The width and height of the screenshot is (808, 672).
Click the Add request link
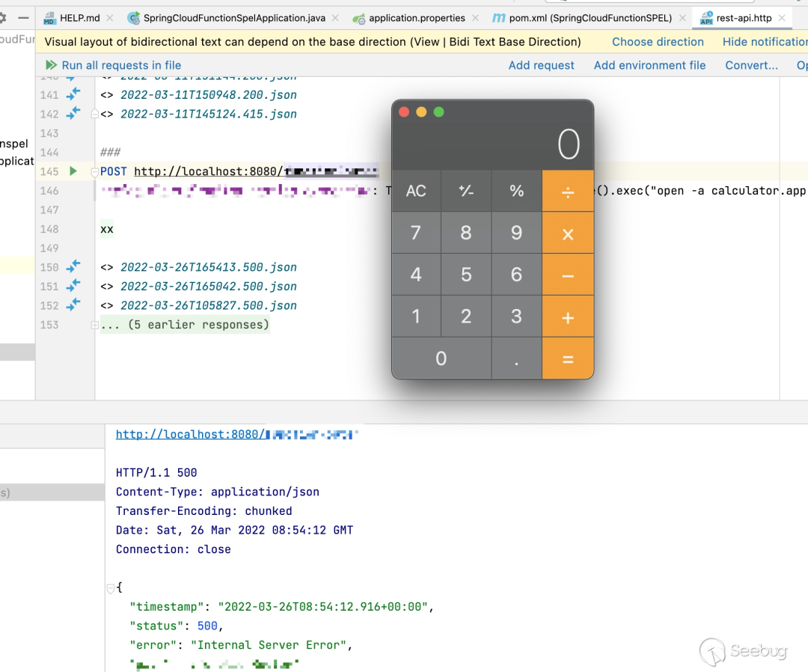click(541, 65)
